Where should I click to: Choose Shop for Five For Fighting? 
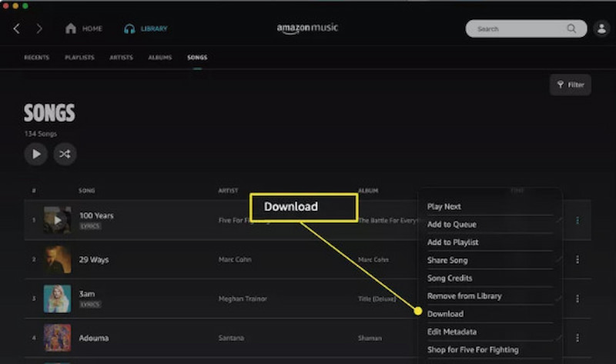point(473,349)
